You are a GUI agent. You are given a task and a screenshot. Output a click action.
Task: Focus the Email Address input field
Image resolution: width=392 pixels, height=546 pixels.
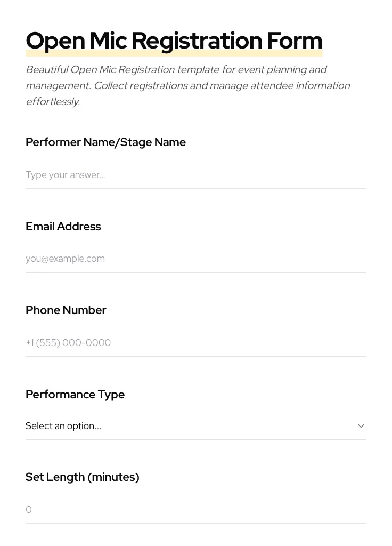point(195,259)
